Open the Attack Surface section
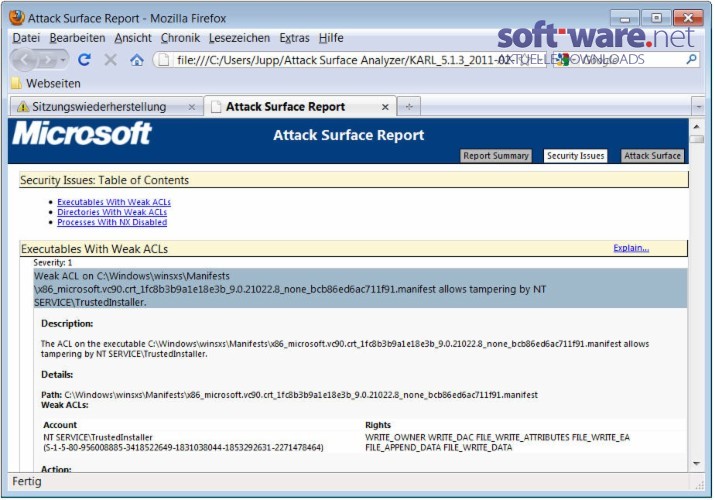715x500 pixels. pyautogui.click(x=652, y=156)
